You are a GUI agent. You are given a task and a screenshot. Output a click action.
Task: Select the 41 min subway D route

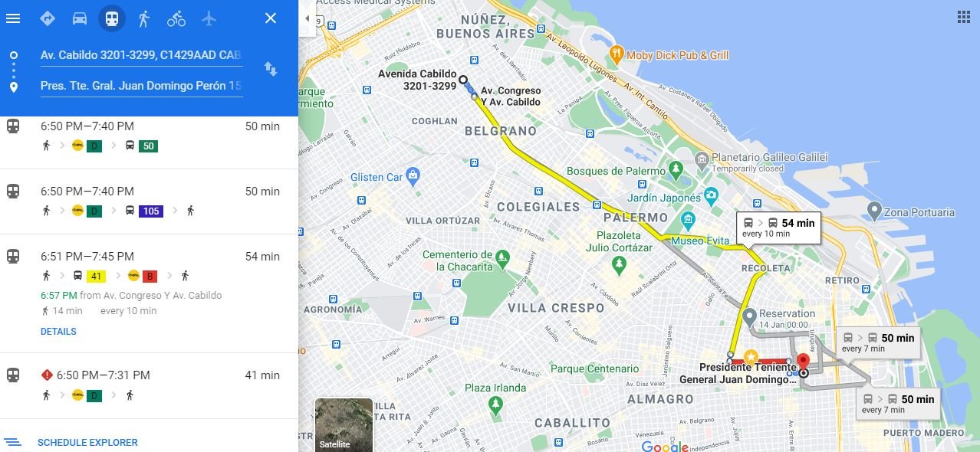click(149, 385)
